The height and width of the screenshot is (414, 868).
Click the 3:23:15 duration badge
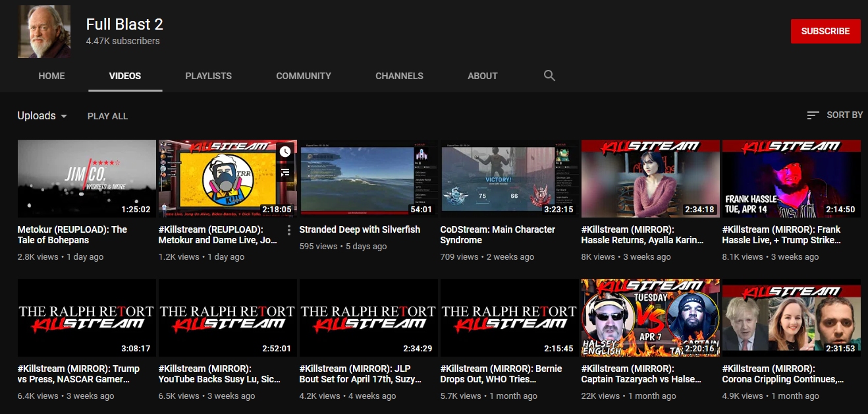558,210
